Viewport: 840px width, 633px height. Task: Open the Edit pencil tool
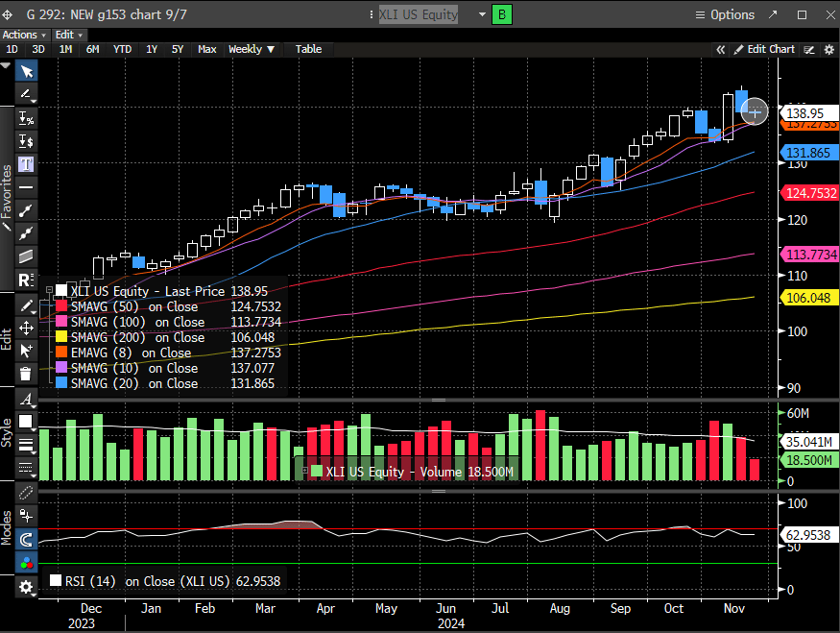pos(26,305)
